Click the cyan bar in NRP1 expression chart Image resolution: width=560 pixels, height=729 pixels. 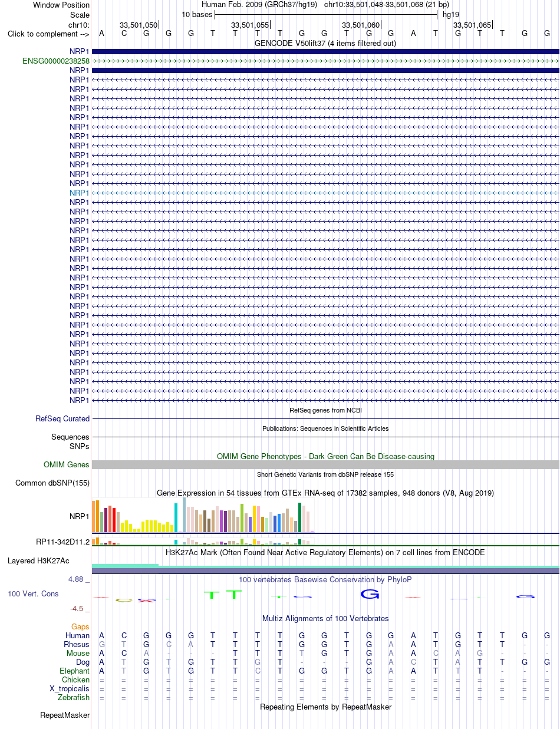click(x=176, y=518)
